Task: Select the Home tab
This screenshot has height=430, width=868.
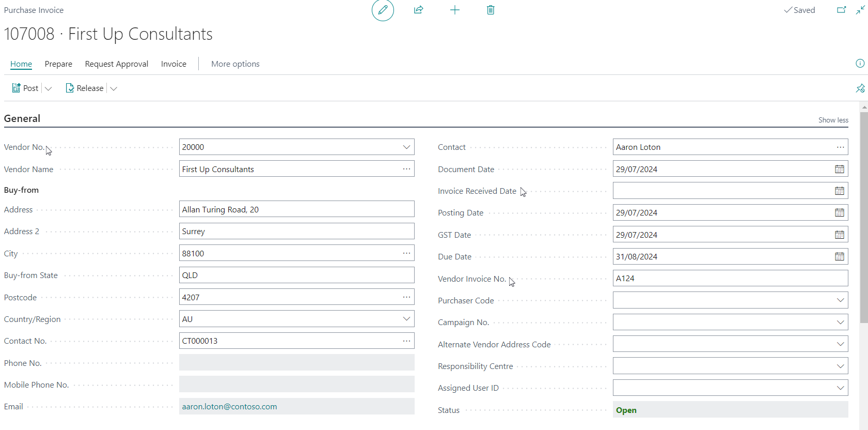Action: [21, 64]
